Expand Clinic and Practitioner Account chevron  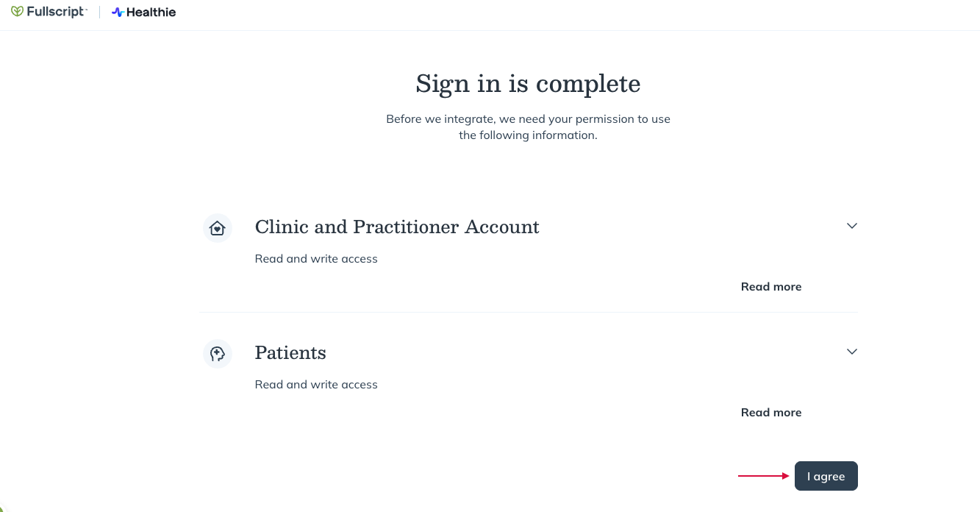point(851,226)
